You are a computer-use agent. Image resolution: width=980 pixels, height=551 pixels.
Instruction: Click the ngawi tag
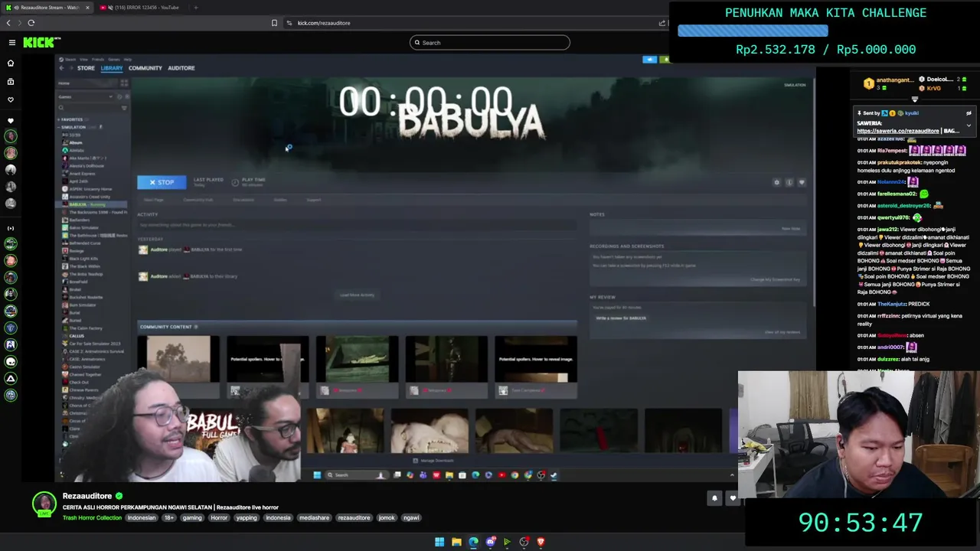coord(411,518)
